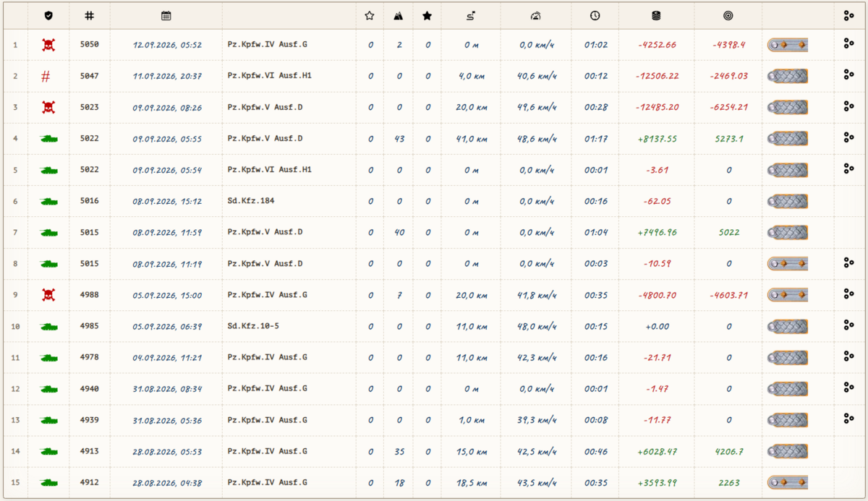
Task: Click the red skull icon in row 3
Action: (48, 107)
